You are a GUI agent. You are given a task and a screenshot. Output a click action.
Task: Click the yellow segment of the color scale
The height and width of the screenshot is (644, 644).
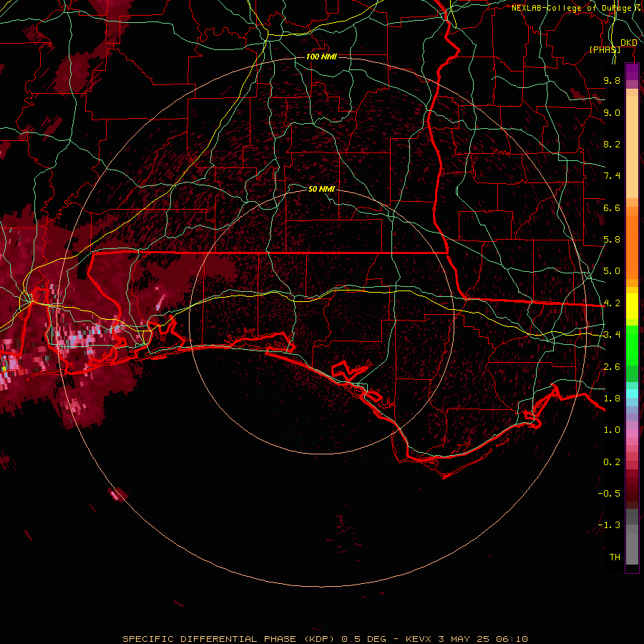click(x=632, y=306)
